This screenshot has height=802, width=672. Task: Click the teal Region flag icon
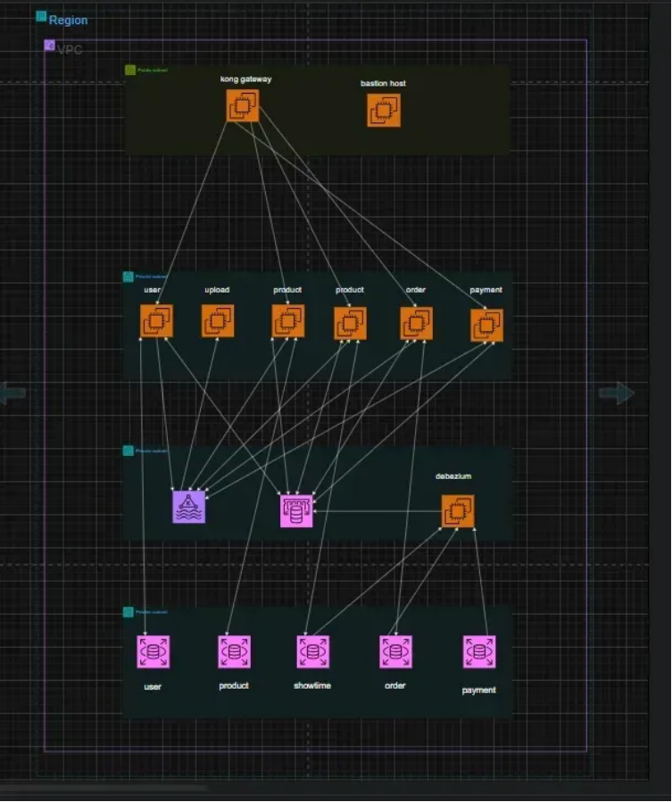pos(41,17)
